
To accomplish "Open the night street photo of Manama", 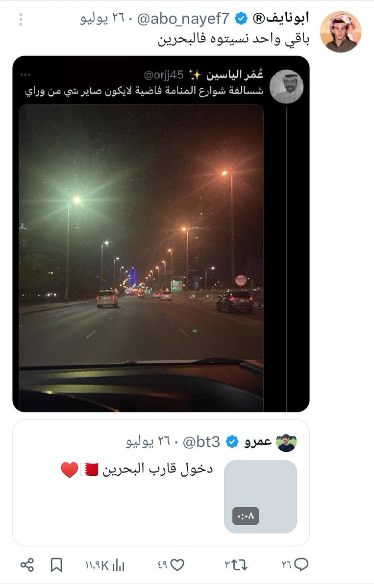I will (141, 257).
